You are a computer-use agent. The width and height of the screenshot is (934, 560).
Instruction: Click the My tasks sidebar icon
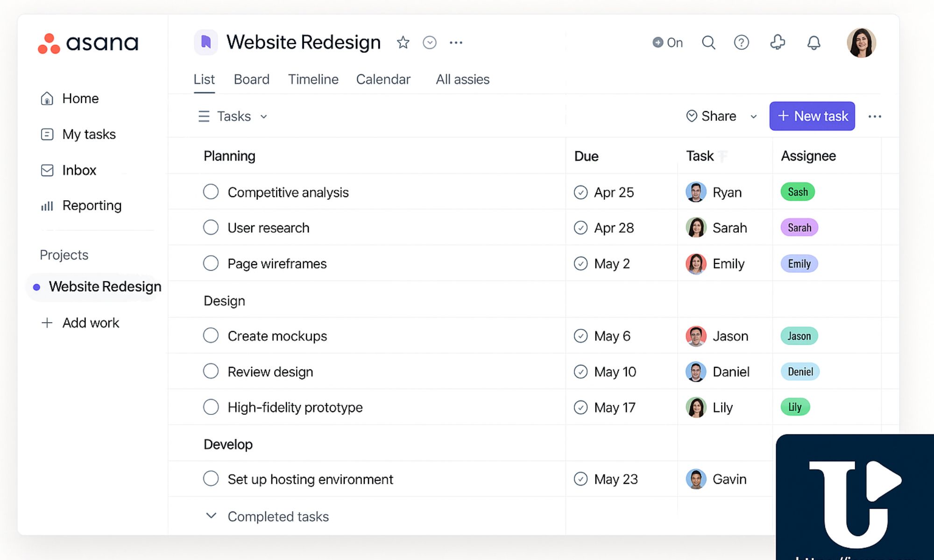[47, 134]
